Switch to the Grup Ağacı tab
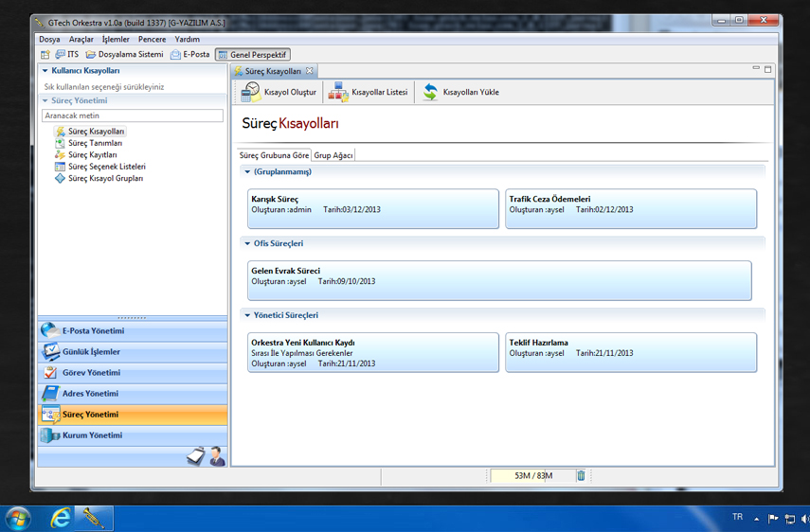Image resolution: width=810 pixels, height=532 pixels. click(333, 155)
